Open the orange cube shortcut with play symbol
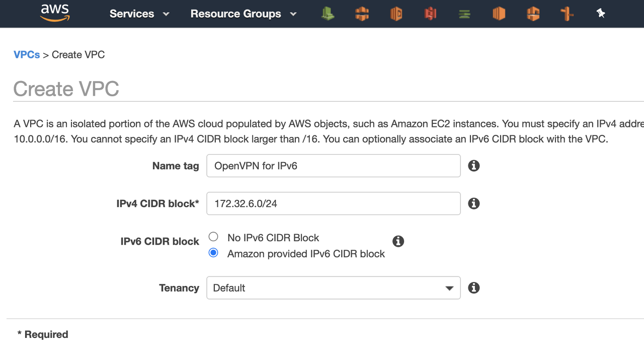 click(x=396, y=14)
